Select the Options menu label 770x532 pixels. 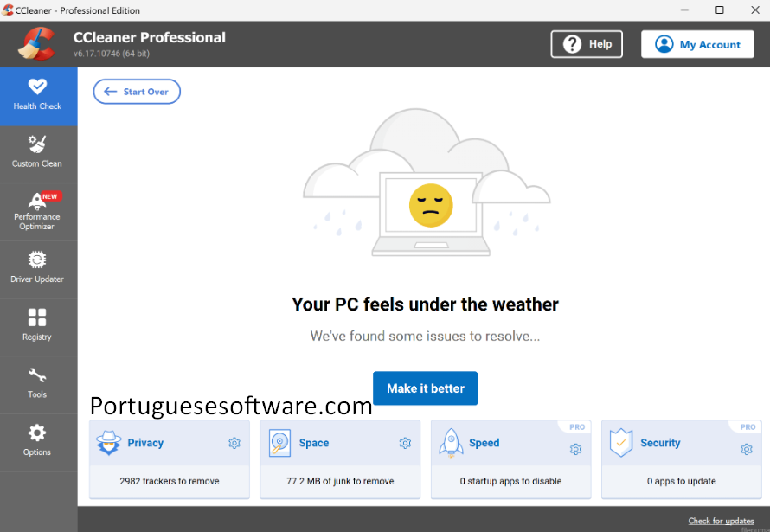click(37, 452)
